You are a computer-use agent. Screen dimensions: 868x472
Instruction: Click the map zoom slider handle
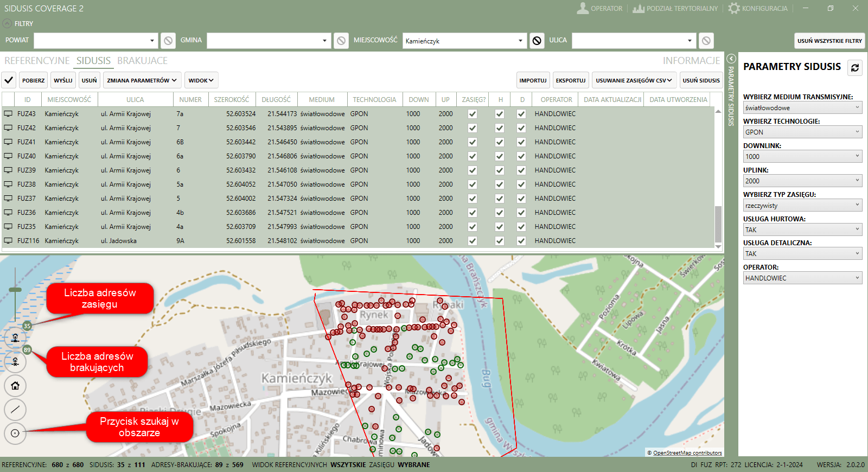[15, 290]
